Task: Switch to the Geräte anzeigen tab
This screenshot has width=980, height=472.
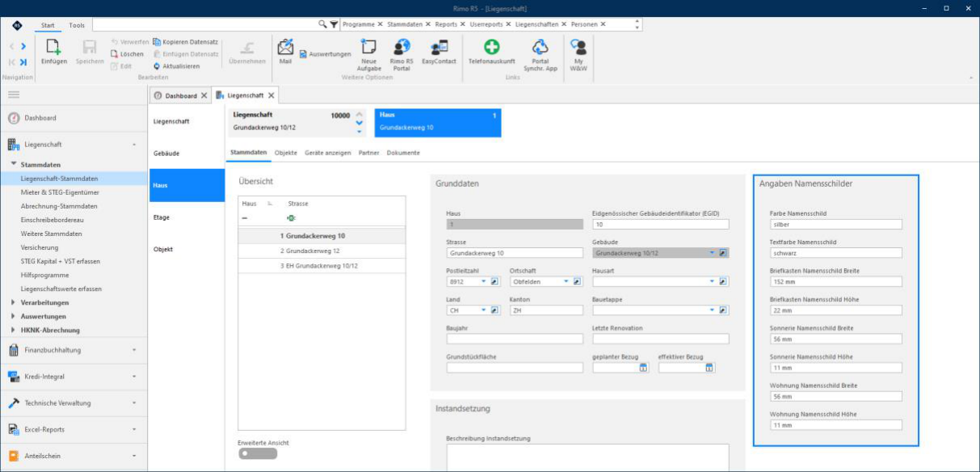Action: click(328, 153)
